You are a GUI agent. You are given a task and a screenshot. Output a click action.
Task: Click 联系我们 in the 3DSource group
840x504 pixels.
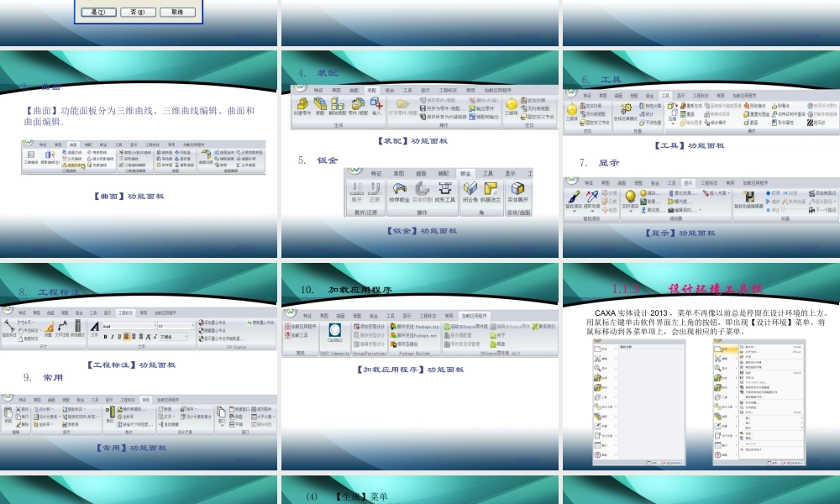pyautogui.click(x=543, y=326)
